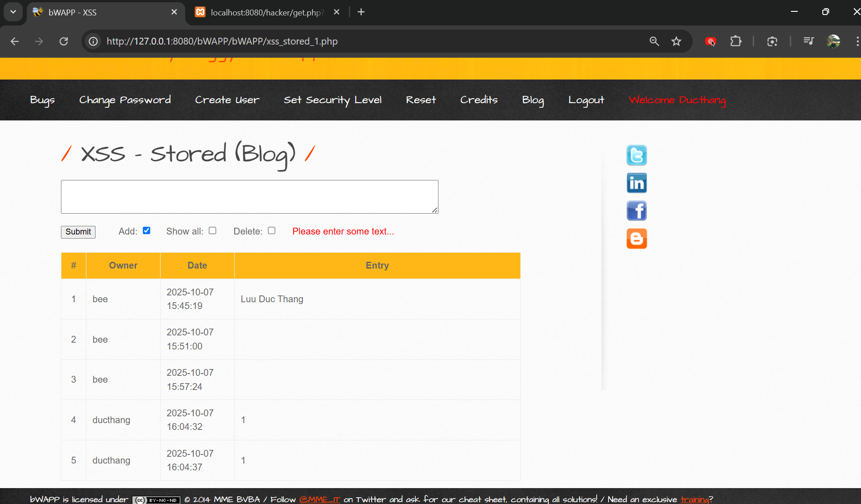Bookmark this page with the star icon

(676, 41)
